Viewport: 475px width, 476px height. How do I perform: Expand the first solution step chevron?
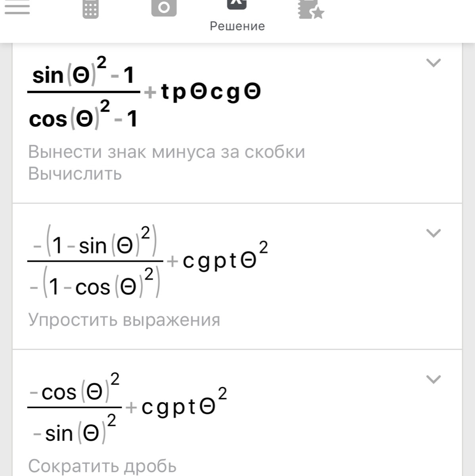433,63
